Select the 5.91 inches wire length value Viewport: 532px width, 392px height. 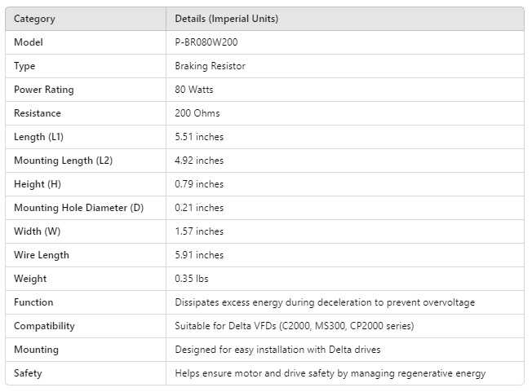click(x=199, y=255)
